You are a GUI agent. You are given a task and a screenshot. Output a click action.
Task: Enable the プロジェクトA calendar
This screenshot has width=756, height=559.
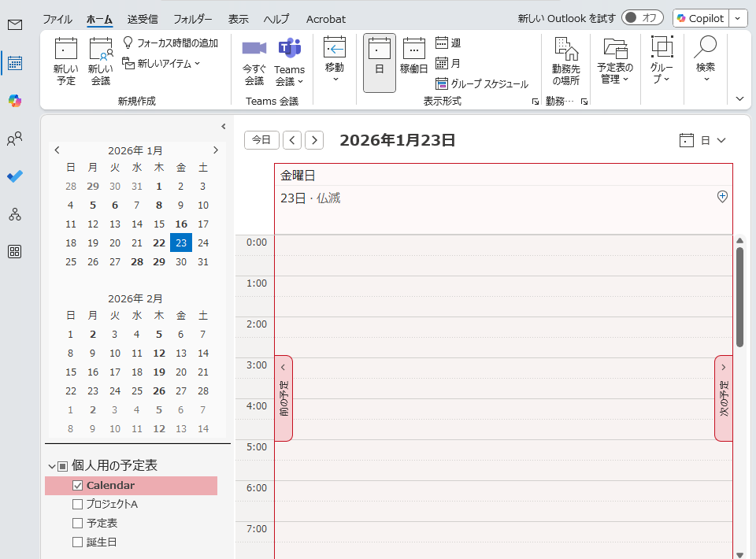point(77,504)
